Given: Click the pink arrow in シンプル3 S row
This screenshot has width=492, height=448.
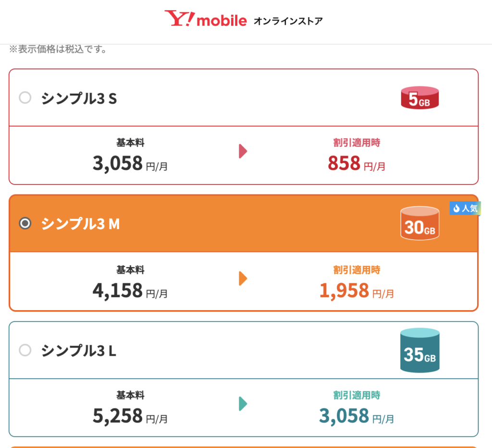Looking at the screenshot, I should [243, 151].
